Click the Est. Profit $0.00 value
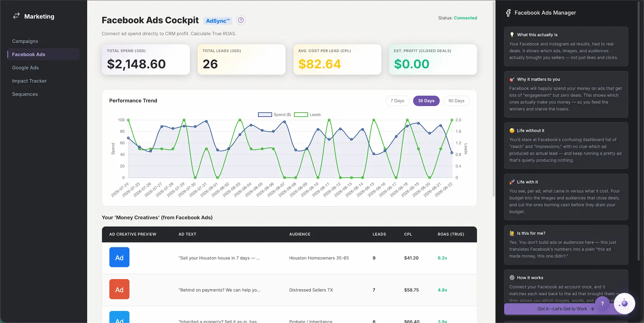 coord(412,64)
